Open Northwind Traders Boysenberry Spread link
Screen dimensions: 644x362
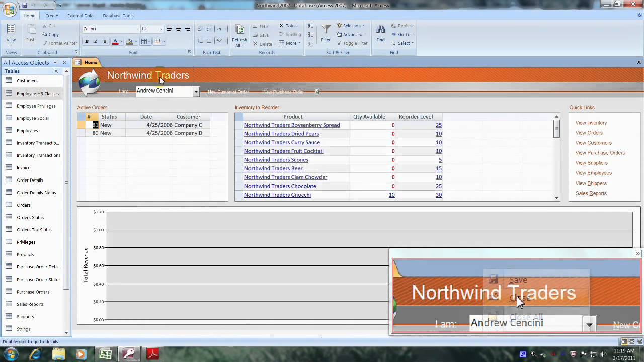coord(292,125)
